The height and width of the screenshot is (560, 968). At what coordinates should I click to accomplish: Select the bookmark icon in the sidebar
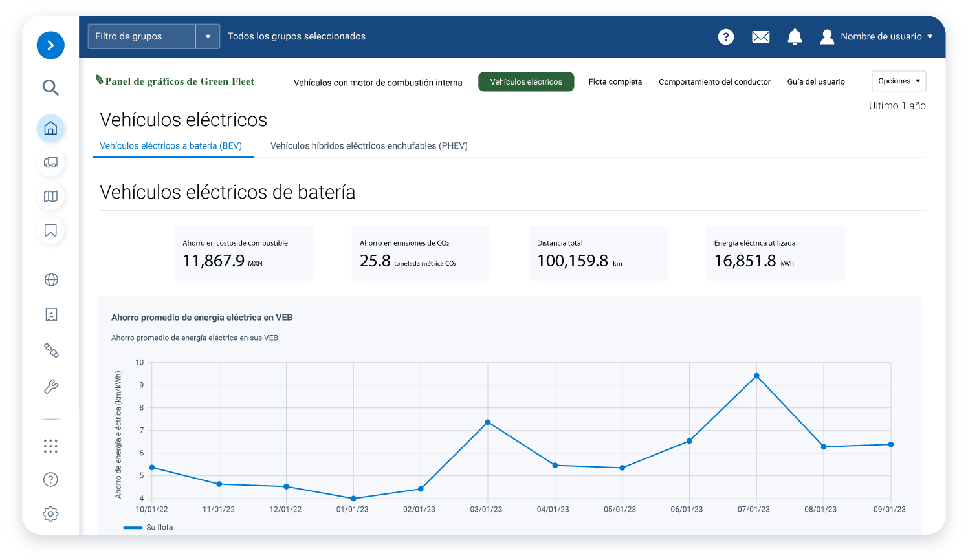coord(50,230)
